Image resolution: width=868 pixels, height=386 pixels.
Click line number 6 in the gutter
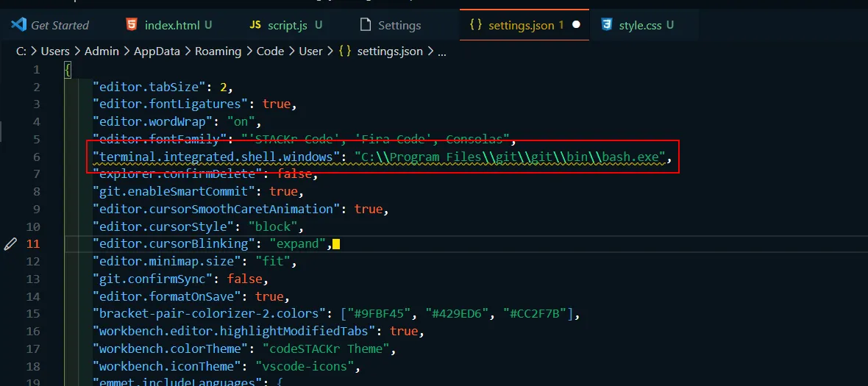click(x=37, y=157)
